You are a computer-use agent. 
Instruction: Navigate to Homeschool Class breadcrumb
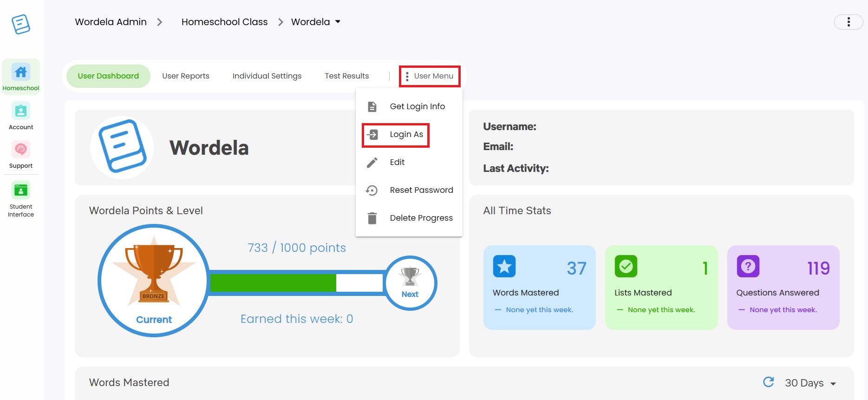[x=224, y=22]
